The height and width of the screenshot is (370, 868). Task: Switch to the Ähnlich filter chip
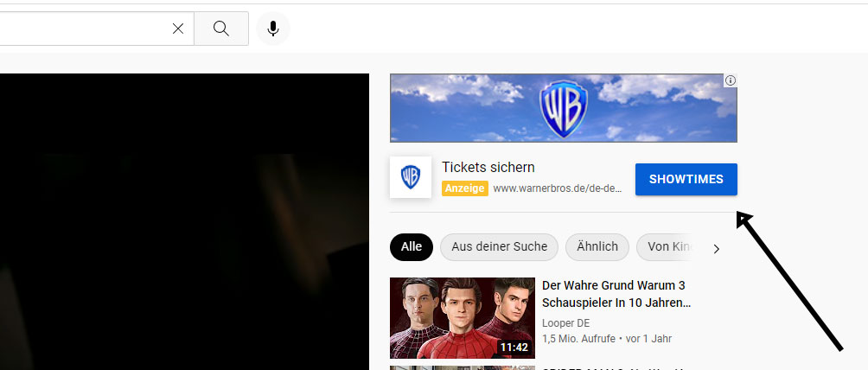pyautogui.click(x=597, y=247)
